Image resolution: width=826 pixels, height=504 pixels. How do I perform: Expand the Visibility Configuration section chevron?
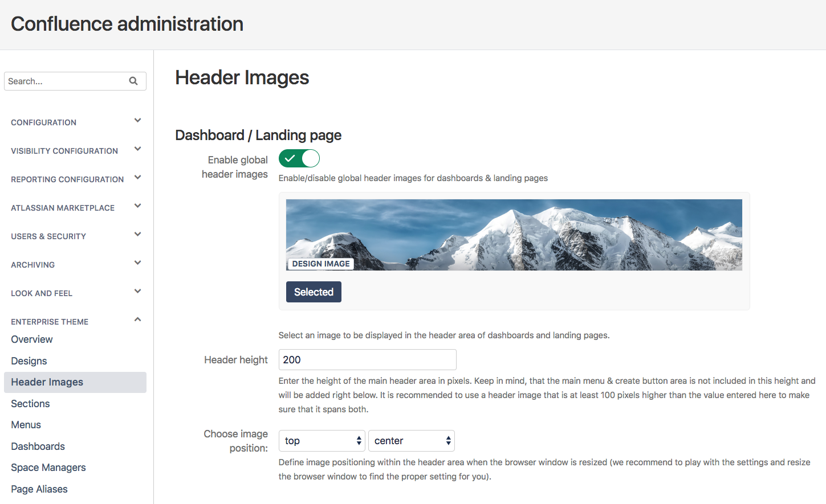tap(137, 149)
